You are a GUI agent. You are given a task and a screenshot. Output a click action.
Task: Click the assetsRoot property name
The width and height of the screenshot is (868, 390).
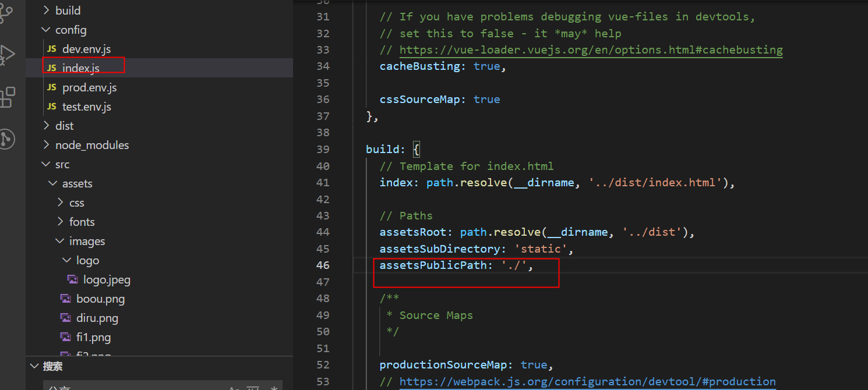click(x=413, y=232)
